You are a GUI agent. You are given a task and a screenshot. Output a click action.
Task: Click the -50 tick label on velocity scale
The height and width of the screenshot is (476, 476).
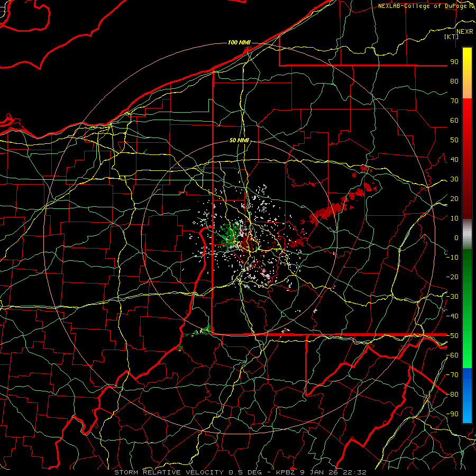pos(452,336)
